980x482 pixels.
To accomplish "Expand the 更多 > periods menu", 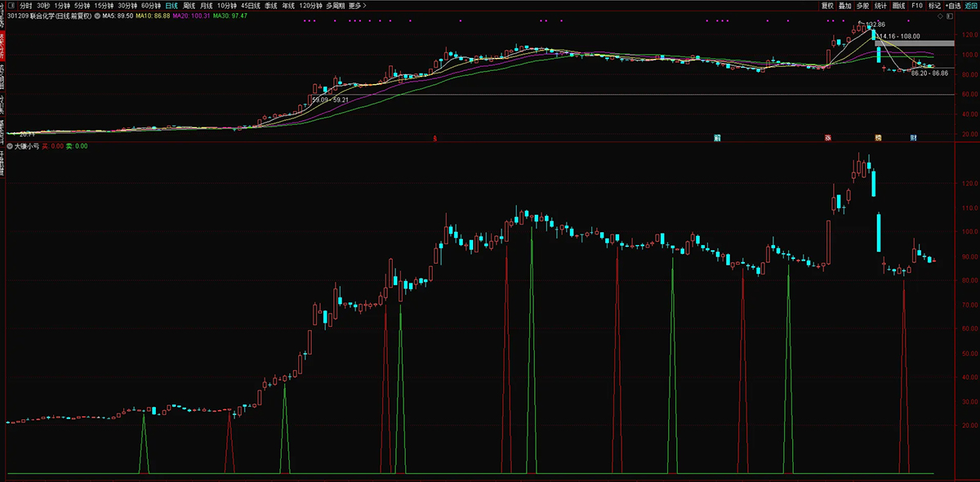I will [357, 5].
